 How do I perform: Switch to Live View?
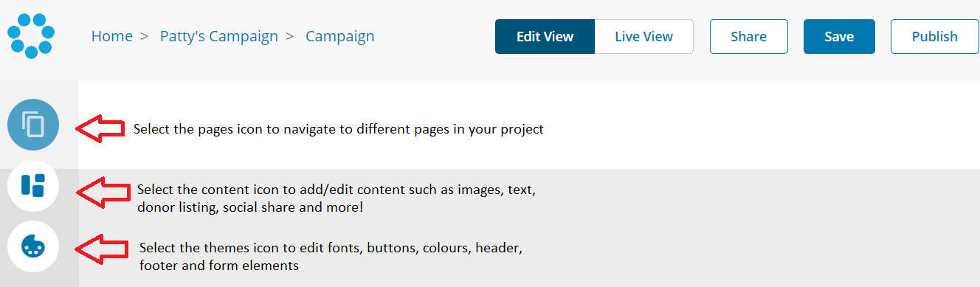[643, 36]
